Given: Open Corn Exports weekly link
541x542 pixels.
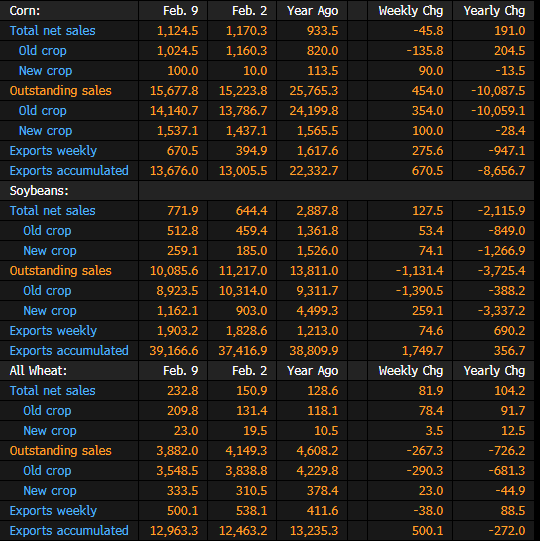Looking at the screenshot, I should (x=53, y=151).
